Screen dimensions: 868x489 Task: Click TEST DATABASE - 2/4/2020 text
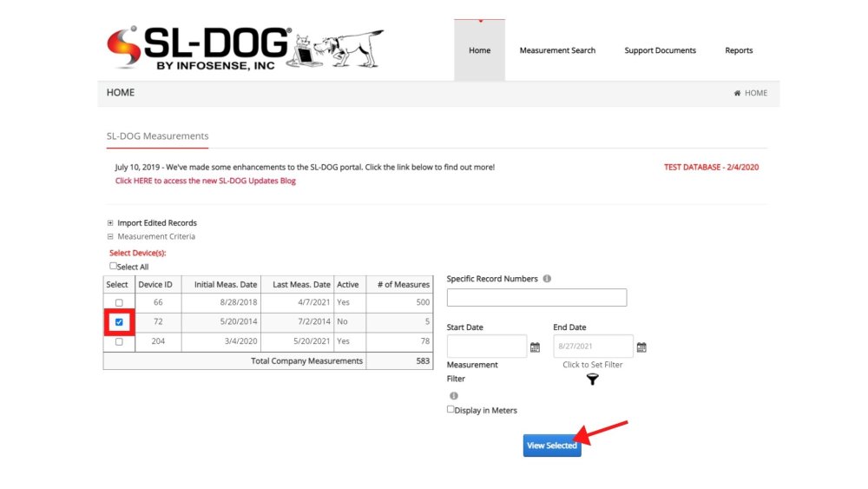tap(712, 168)
